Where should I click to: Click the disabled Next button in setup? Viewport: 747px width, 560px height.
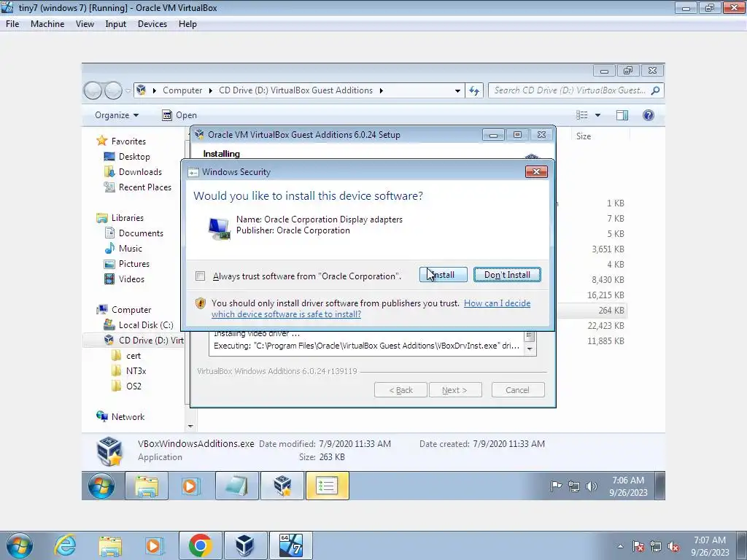point(455,390)
